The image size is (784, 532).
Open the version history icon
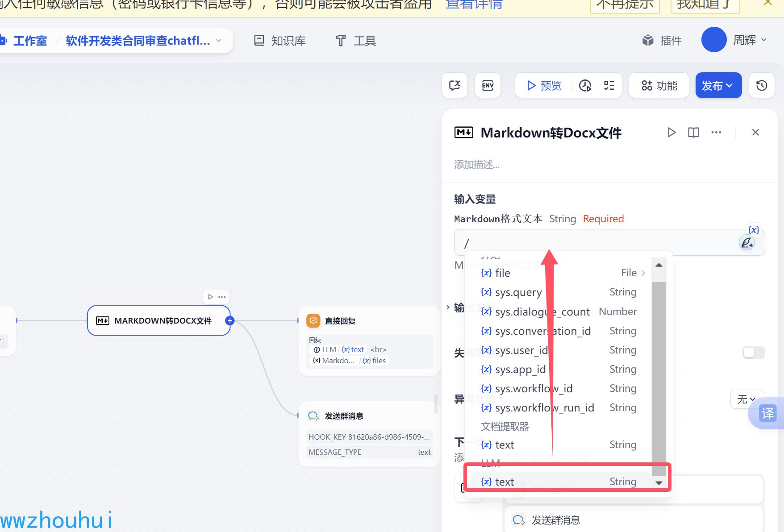[762, 85]
